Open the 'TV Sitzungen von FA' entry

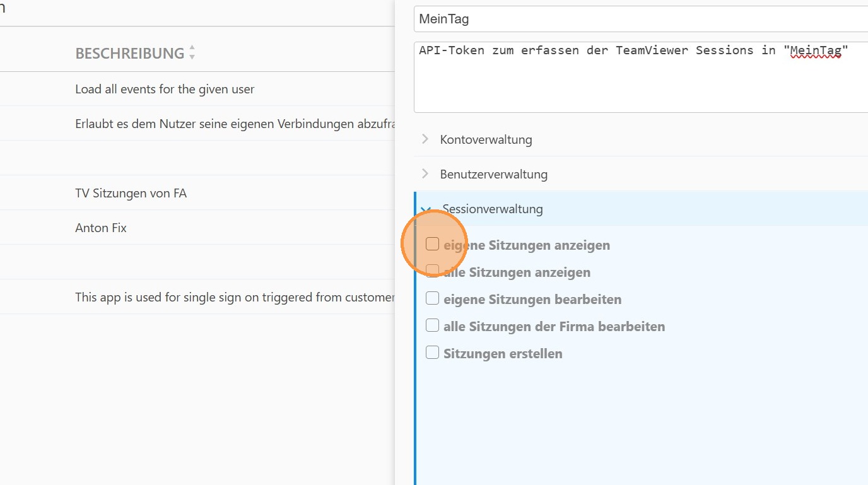pyautogui.click(x=131, y=193)
